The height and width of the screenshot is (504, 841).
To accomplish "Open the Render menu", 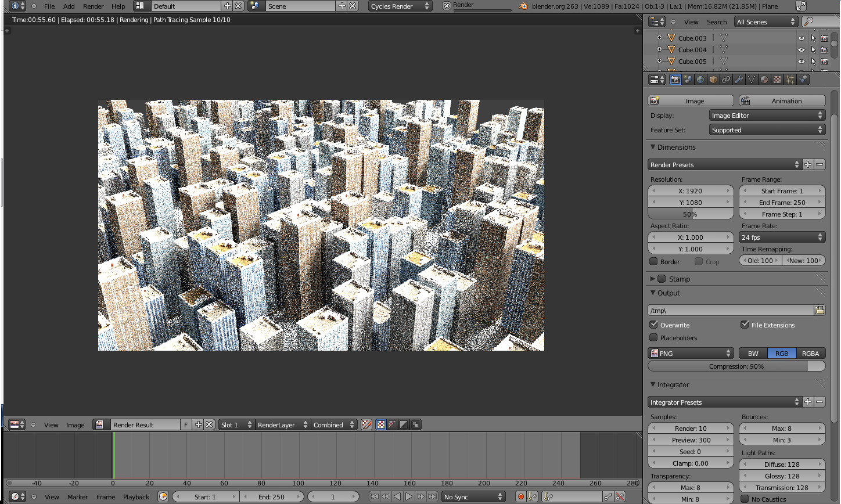I will coord(93,6).
